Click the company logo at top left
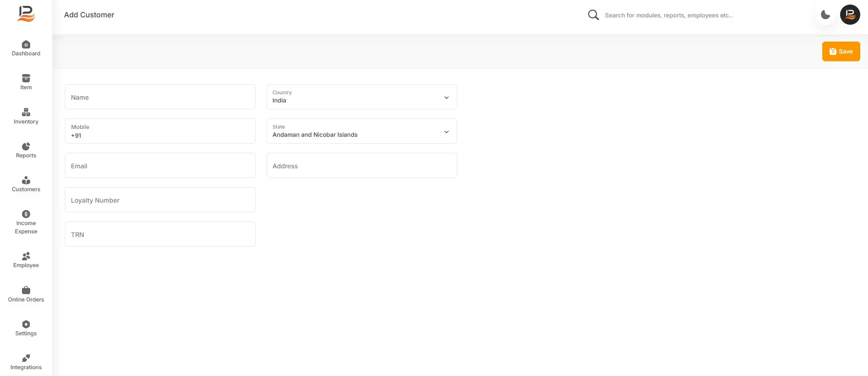 point(26,14)
